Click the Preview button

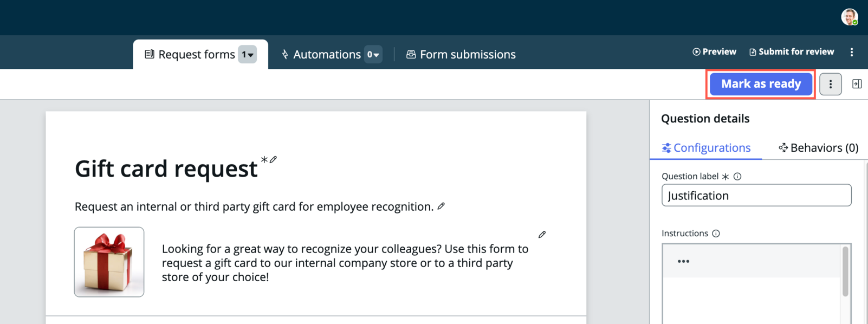tap(714, 52)
